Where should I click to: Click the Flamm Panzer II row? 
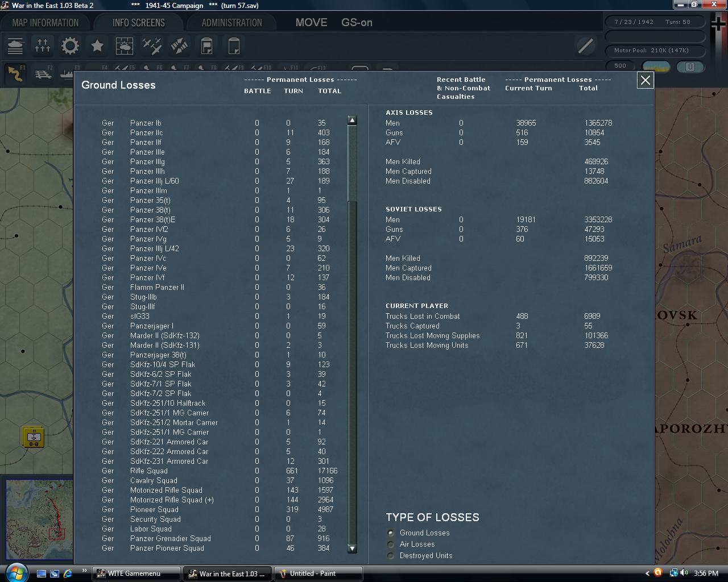[x=220, y=287]
